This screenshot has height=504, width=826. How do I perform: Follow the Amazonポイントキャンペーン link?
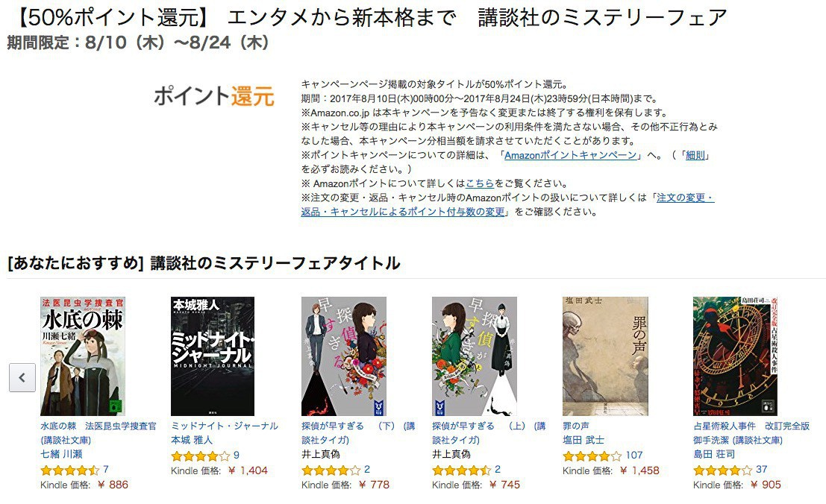tap(571, 155)
